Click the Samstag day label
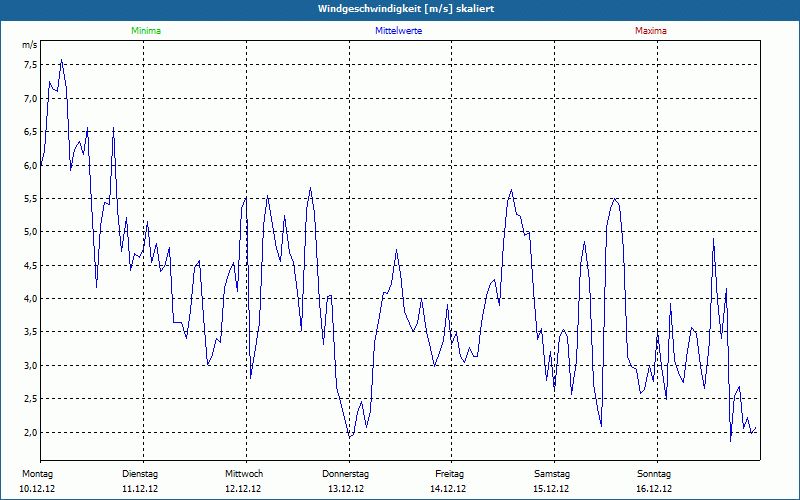Image resolution: width=800 pixels, height=500 pixels. pyautogui.click(x=552, y=474)
